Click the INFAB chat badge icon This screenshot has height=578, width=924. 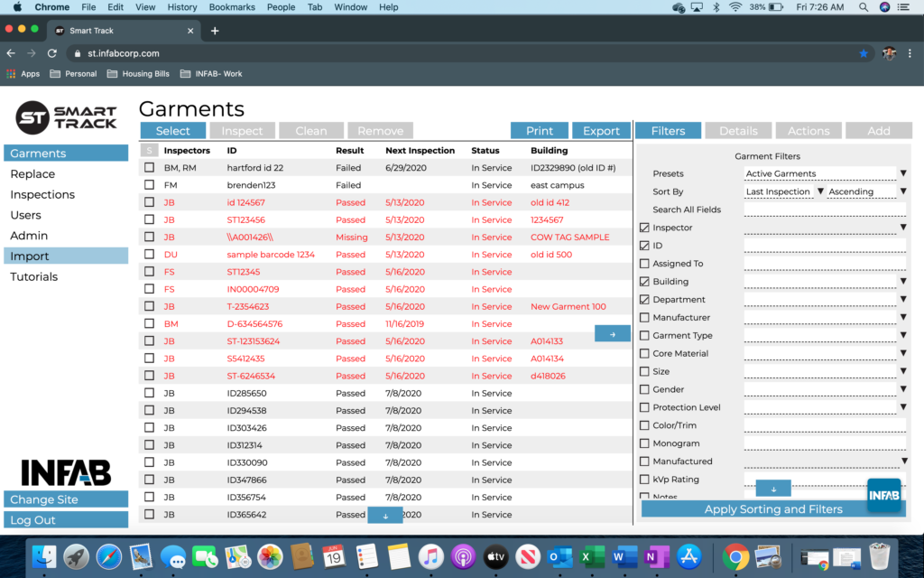pos(884,495)
